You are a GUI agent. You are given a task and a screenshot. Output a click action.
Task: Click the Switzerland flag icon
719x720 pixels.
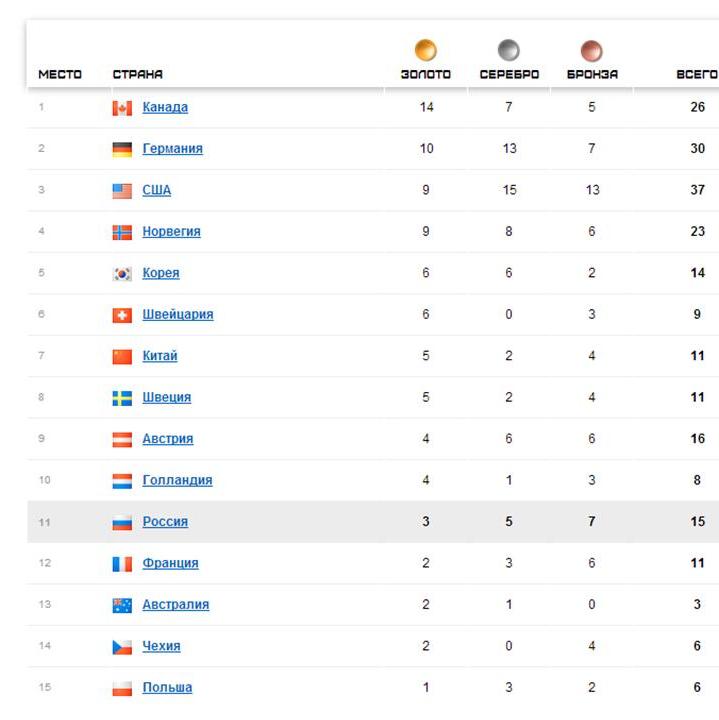122,315
